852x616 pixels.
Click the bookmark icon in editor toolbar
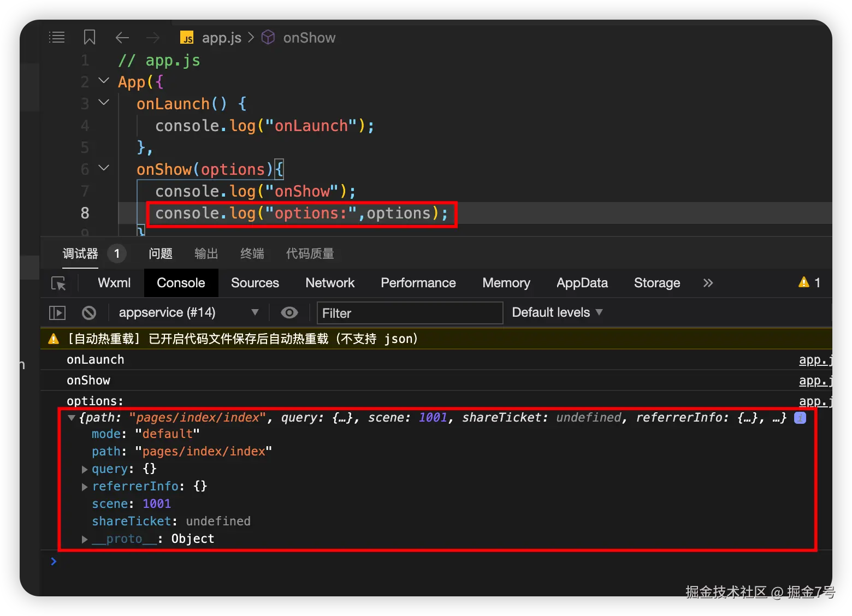[90, 37]
